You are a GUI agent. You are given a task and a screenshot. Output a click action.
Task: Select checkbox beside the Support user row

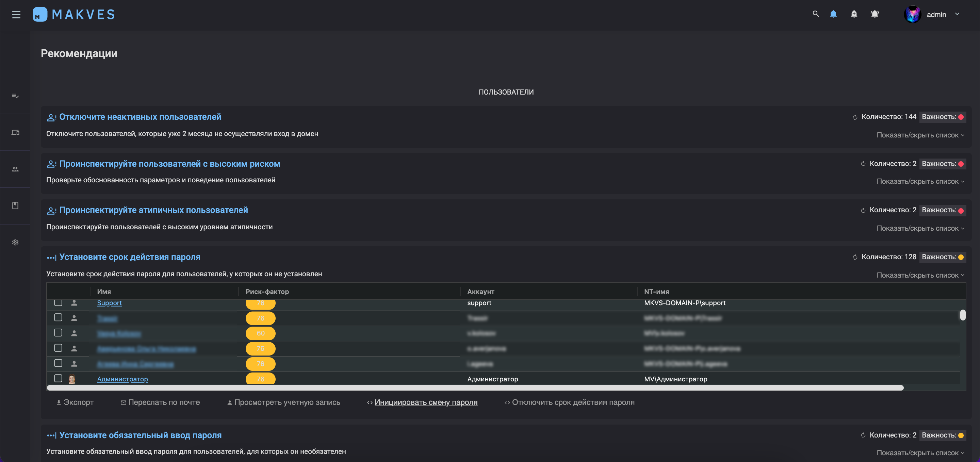[58, 303]
